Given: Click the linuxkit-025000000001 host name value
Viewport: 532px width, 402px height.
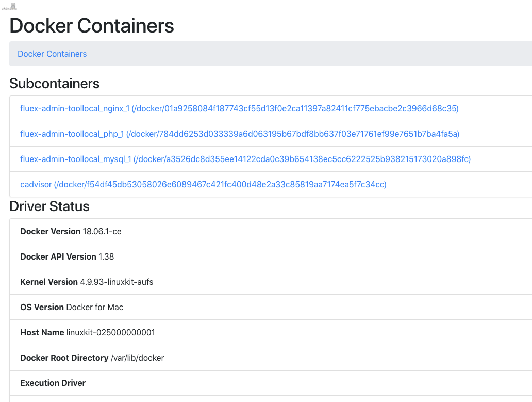Looking at the screenshot, I should [x=111, y=332].
